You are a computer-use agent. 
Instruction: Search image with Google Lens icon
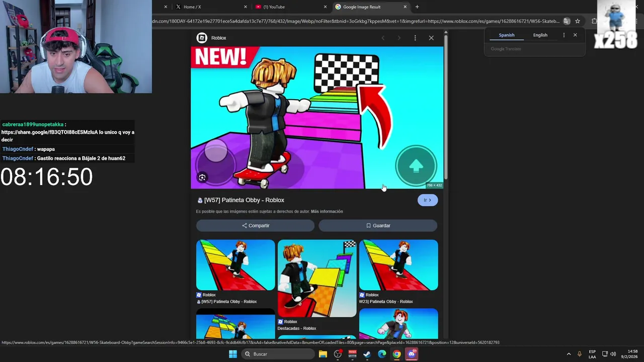pyautogui.click(x=202, y=177)
